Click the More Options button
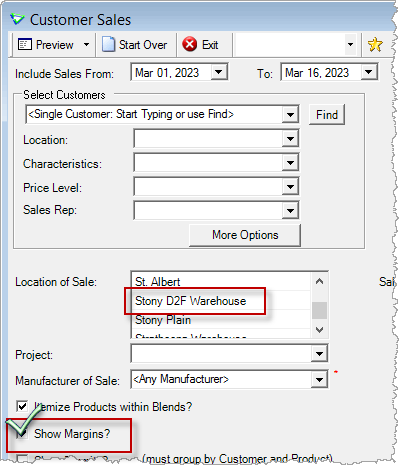The height and width of the screenshot is (465, 399). coord(245,235)
